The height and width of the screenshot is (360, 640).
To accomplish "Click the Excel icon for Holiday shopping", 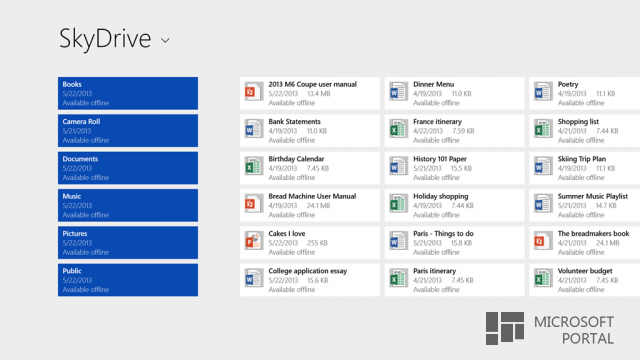I will 398,204.
